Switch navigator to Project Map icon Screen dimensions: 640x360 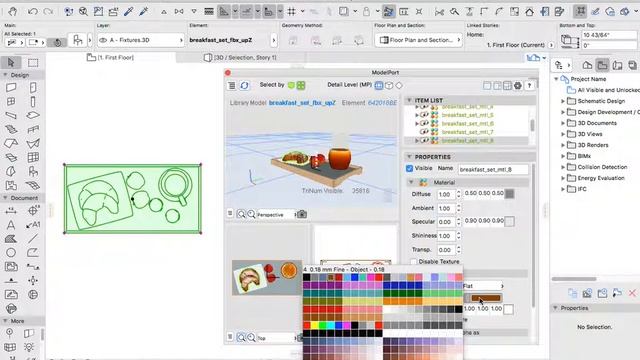click(x=587, y=65)
